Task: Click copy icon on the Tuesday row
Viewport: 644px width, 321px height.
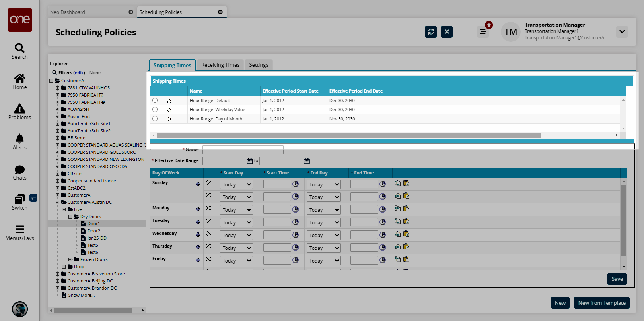Action: [397, 221]
